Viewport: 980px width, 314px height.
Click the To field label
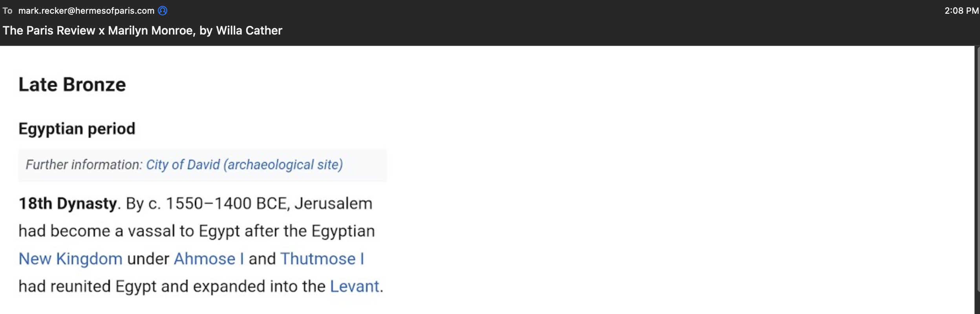pos(7,11)
